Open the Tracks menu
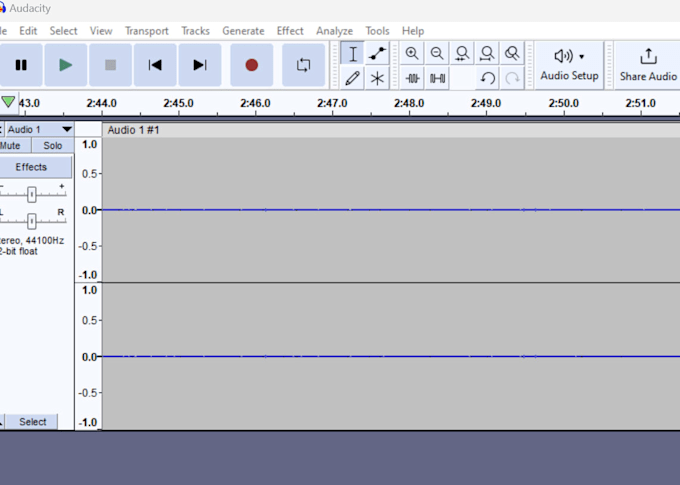 click(195, 31)
